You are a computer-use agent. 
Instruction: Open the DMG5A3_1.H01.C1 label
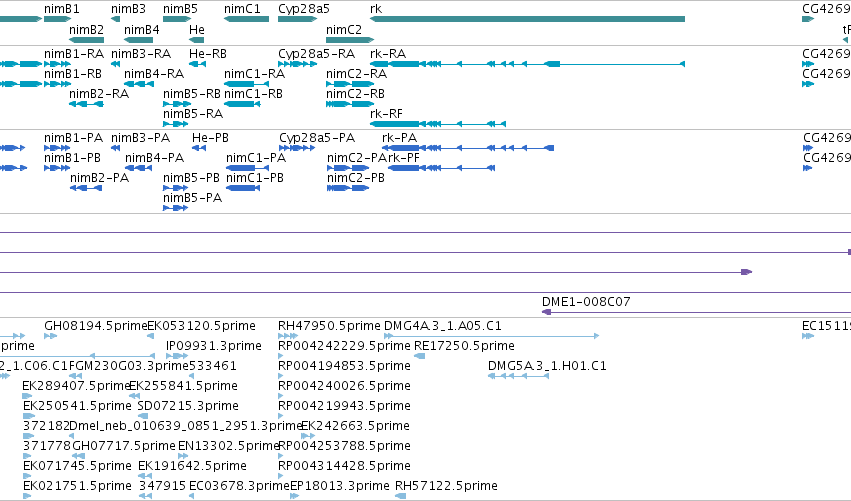(x=547, y=366)
